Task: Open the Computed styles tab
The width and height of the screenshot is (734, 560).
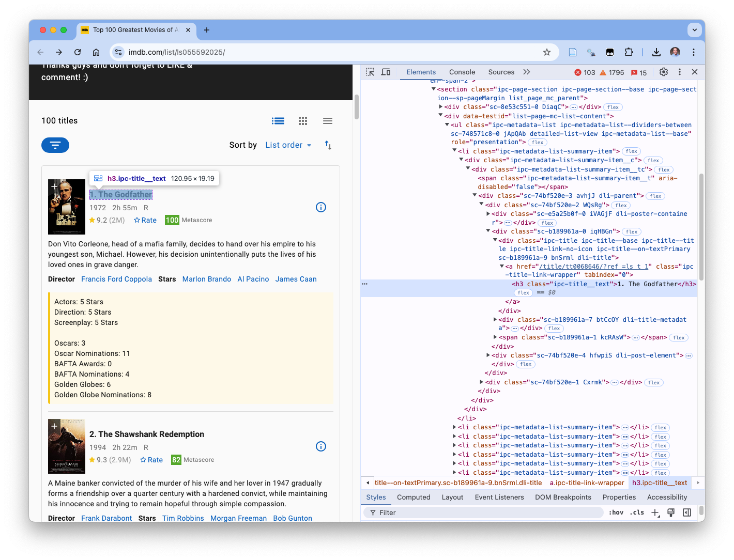Action: click(414, 497)
